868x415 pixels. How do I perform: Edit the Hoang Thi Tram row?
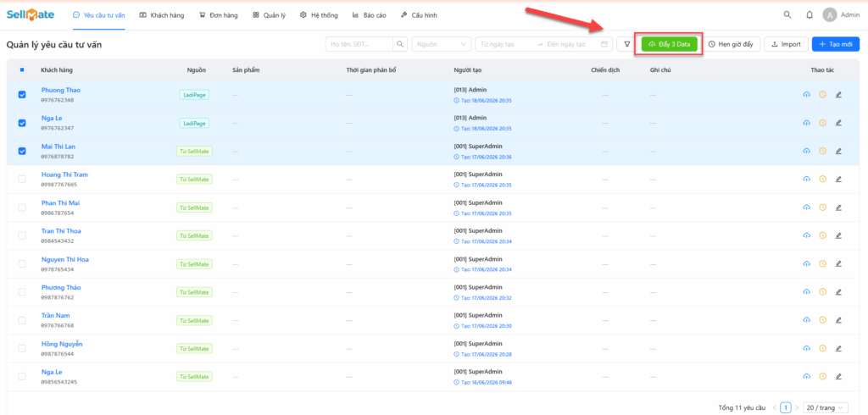pos(838,179)
